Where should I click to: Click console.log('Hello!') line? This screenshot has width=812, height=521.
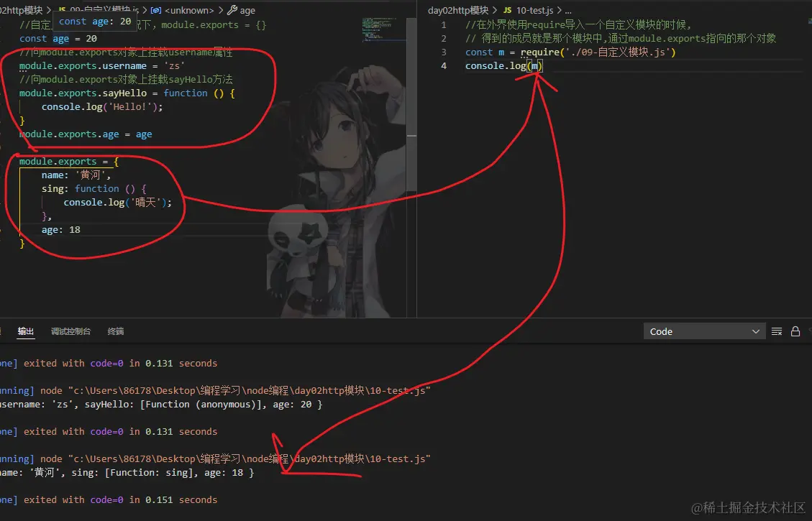[102, 106]
